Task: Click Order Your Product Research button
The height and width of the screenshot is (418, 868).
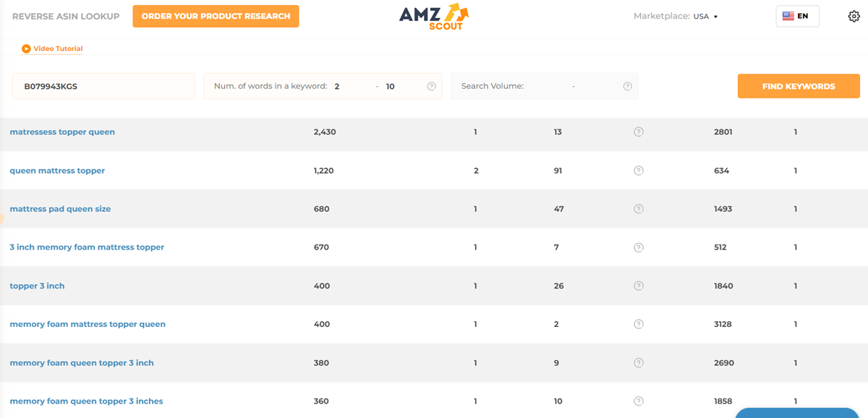Action: 216,16
